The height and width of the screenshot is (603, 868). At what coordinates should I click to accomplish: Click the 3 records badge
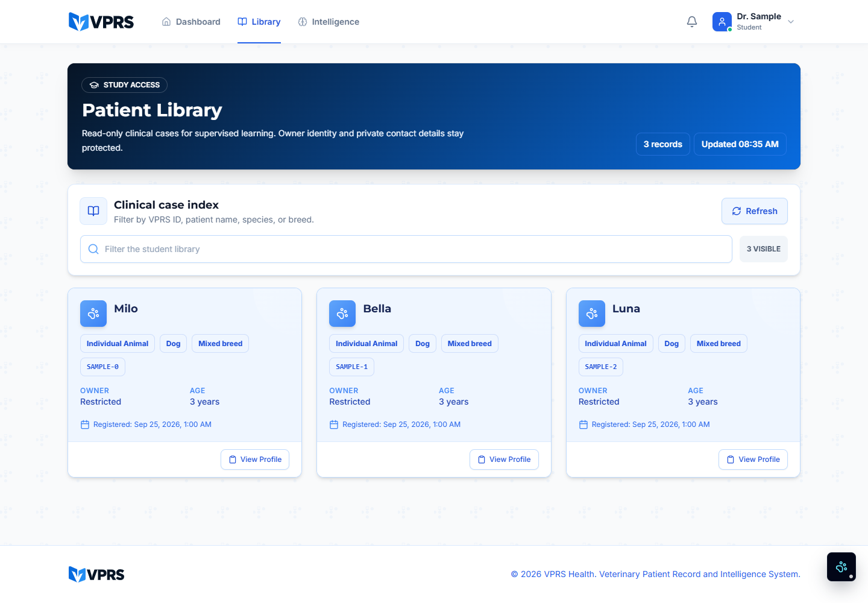point(663,144)
